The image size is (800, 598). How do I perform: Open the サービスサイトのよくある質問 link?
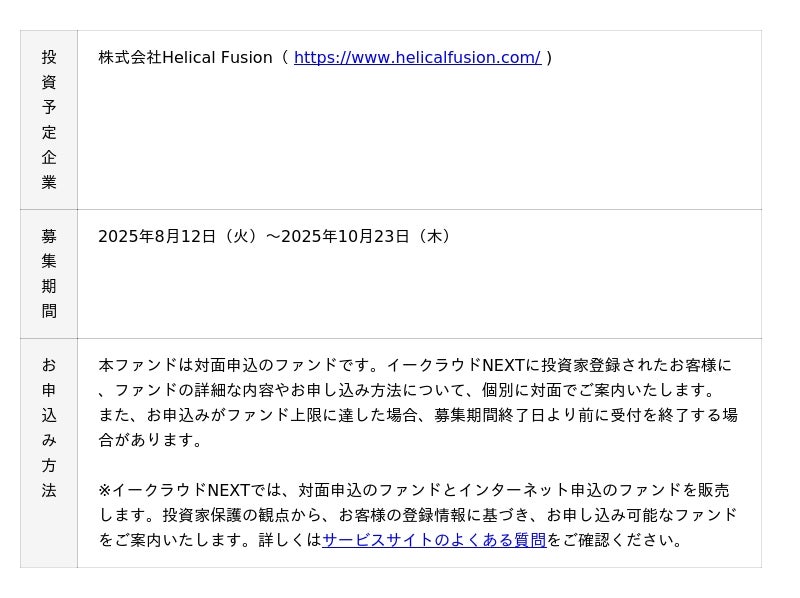(x=434, y=540)
